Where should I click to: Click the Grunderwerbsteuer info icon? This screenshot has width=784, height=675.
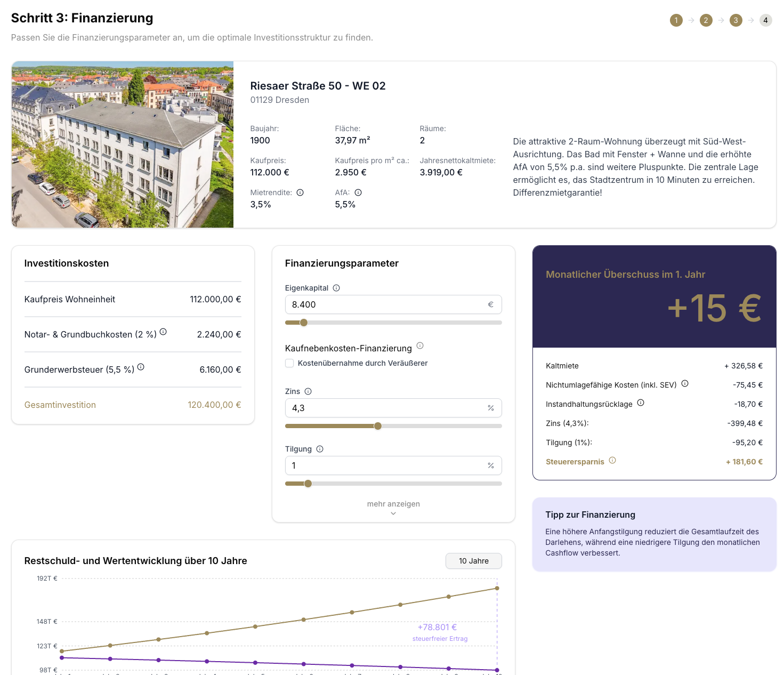(140, 366)
